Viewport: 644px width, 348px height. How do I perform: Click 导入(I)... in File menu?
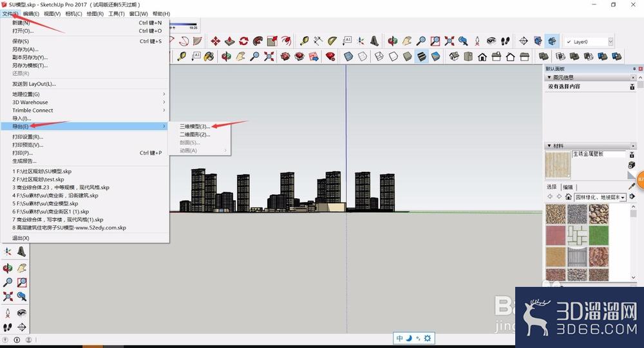coord(22,118)
